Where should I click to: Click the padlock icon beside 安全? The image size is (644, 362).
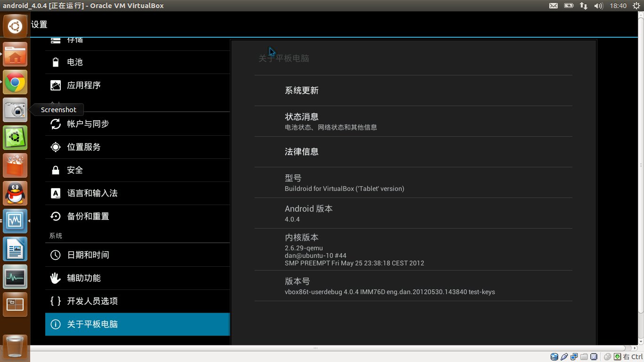tap(56, 170)
